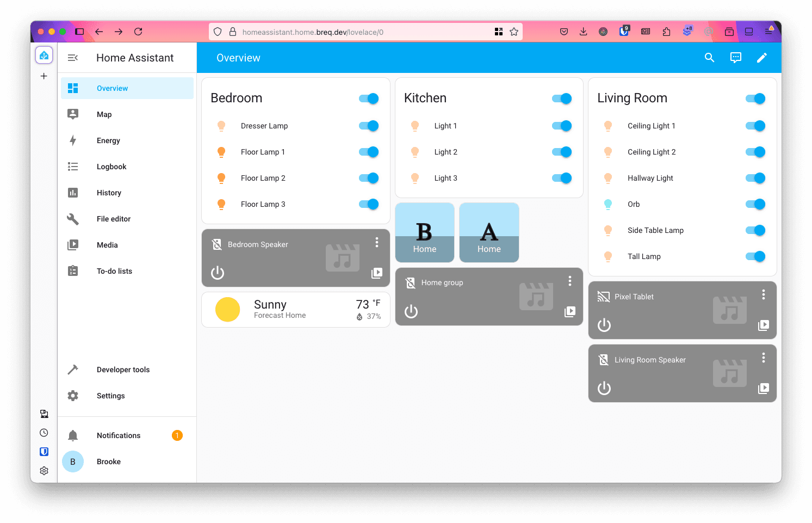Open the Brooke user profile
The width and height of the screenshot is (812, 523).
point(109,462)
